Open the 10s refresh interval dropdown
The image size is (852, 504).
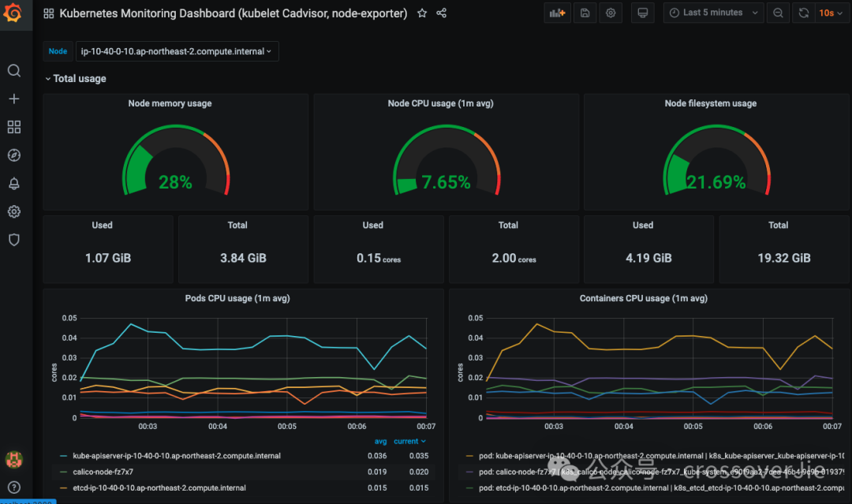[x=830, y=13]
